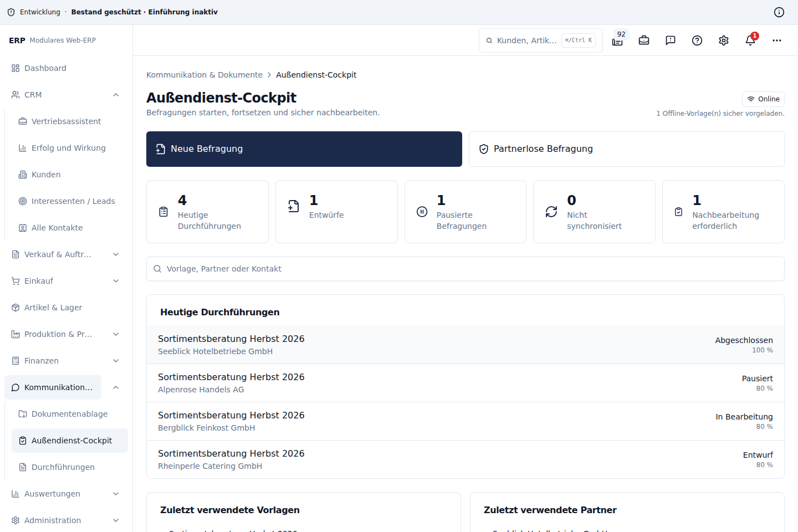798x532 pixels.
Task: Open the notifications bell
Action: click(750, 40)
